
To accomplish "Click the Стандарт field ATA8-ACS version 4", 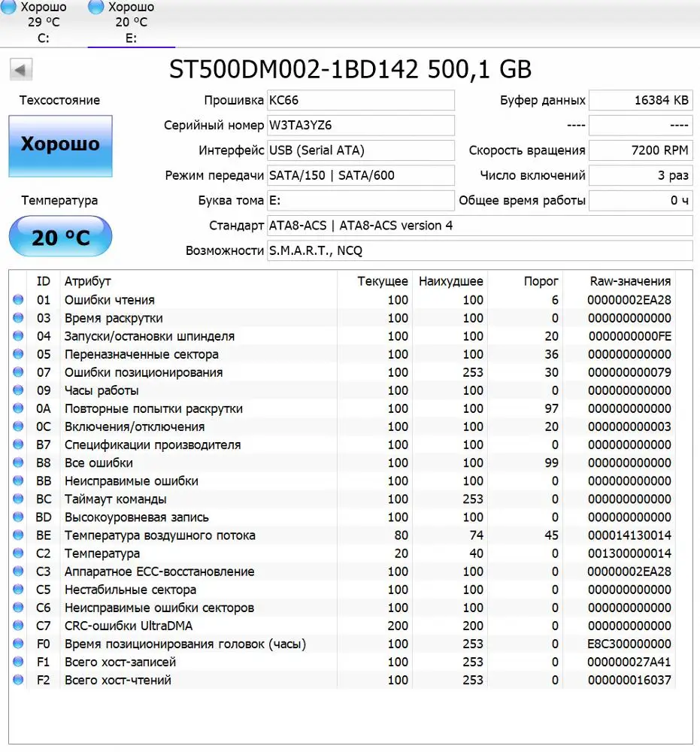I will click(480, 226).
